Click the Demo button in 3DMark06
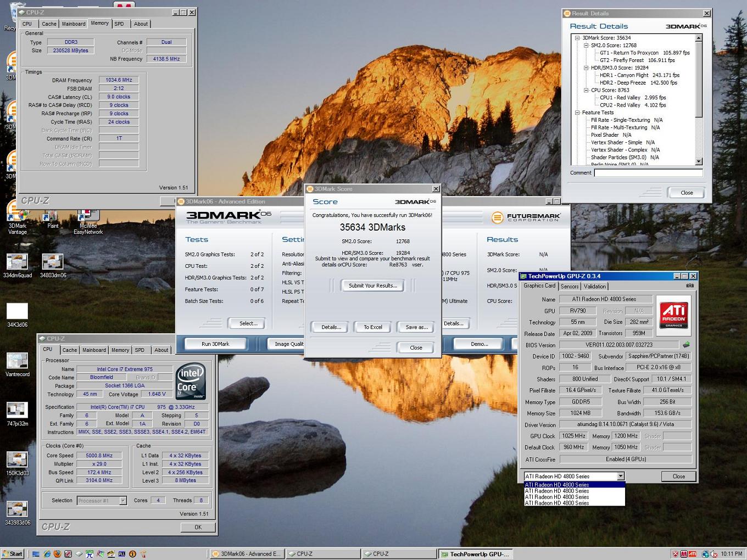This screenshot has height=560, width=747. click(480, 344)
